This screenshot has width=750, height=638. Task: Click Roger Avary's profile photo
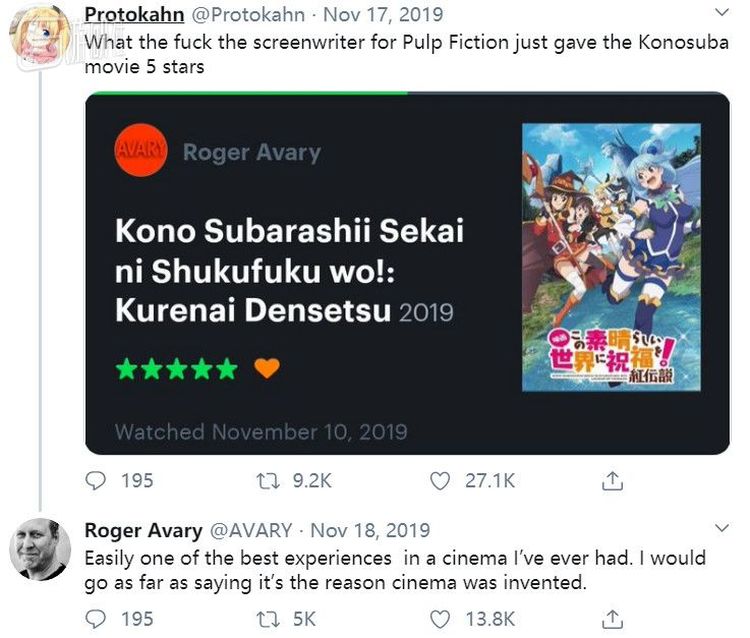pyautogui.click(x=40, y=549)
